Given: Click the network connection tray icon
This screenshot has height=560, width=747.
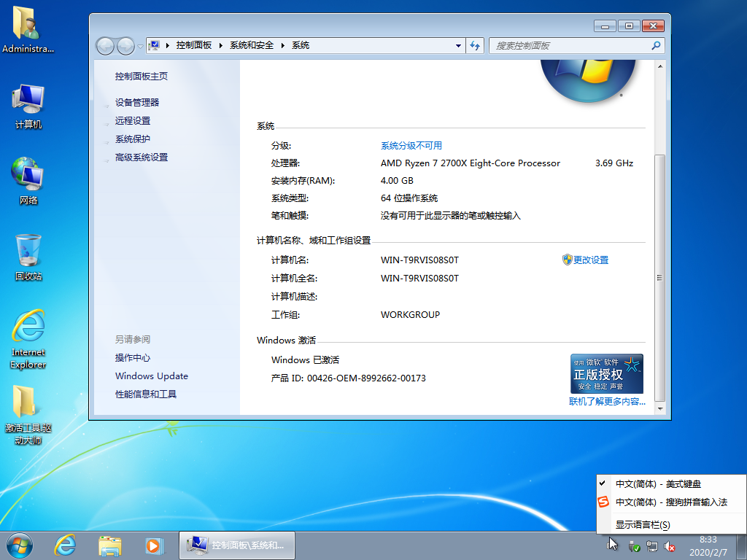Looking at the screenshot, I should click(x=651, y=546).
